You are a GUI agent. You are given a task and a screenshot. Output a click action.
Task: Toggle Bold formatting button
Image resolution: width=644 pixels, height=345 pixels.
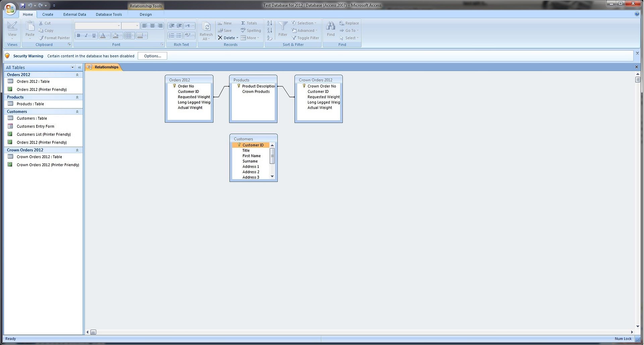tap(78, 36)
